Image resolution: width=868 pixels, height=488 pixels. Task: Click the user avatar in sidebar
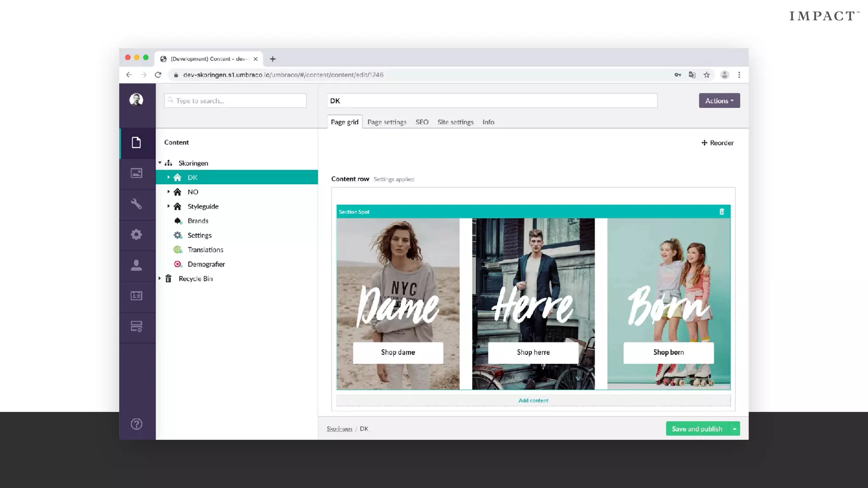[136, 100]
